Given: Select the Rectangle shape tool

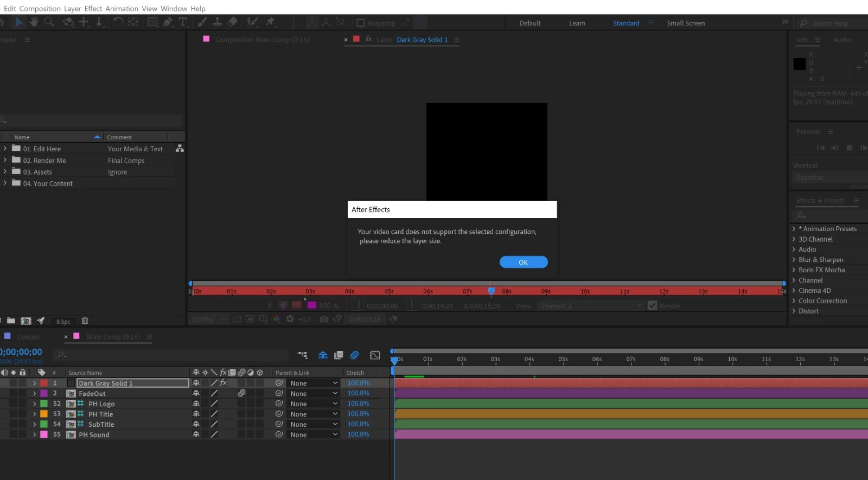Looking at the screenshot, I should click(153, 22).
